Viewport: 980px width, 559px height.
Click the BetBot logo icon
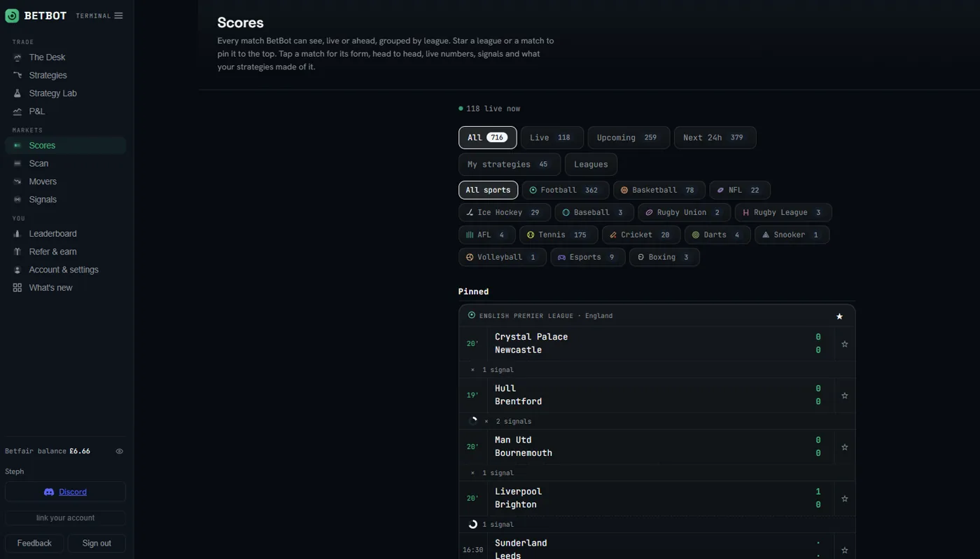pos(12,15)
